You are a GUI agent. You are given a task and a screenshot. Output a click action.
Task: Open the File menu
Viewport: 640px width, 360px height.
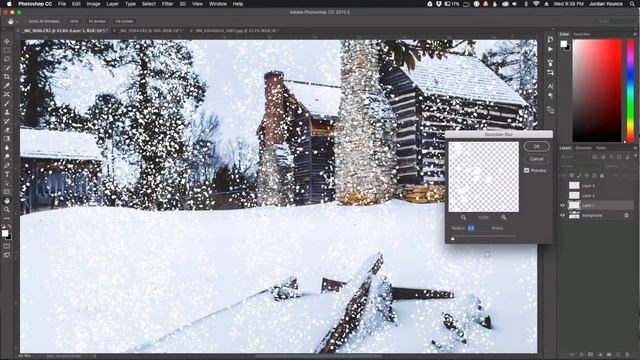[x=62, y=4]
